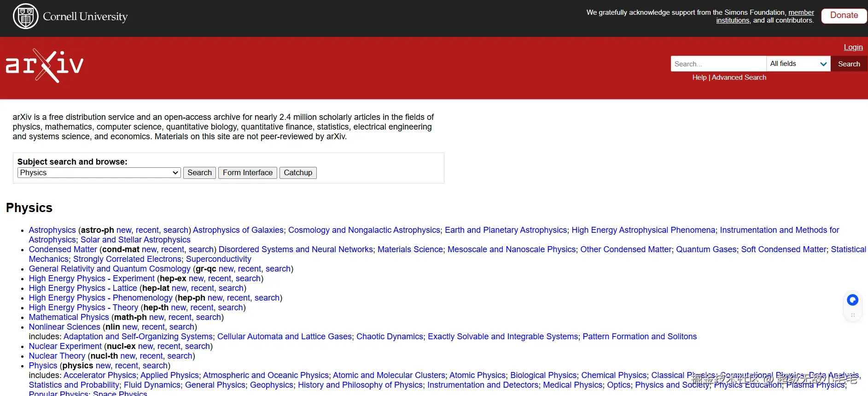The image size is (868, 396).
Task: Search within nucl-th archive
Action: (x=180, y=356)
